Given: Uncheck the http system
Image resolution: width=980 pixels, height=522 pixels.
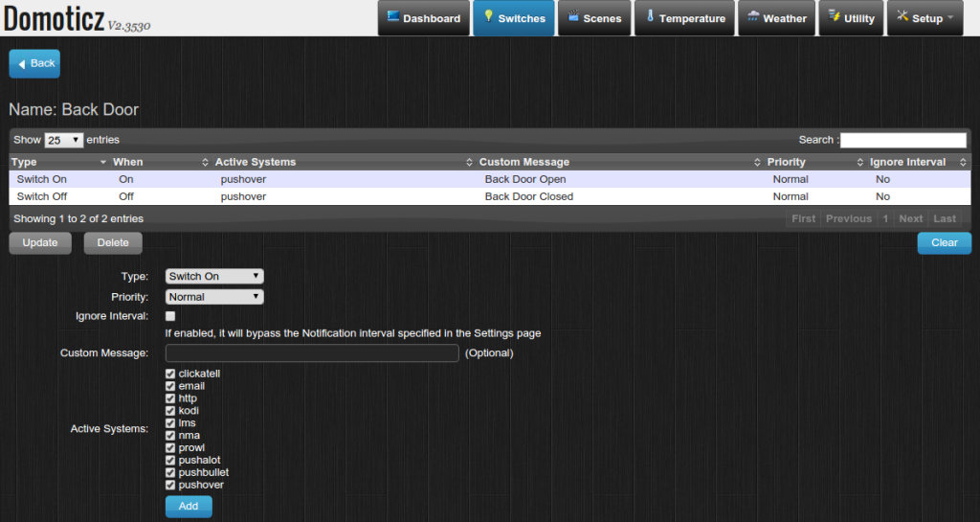Looking at the screenshot, I should (170, 398).
